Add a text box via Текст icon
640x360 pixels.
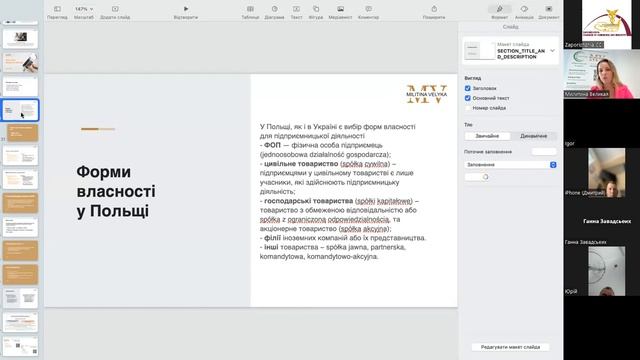click(296, 9)
